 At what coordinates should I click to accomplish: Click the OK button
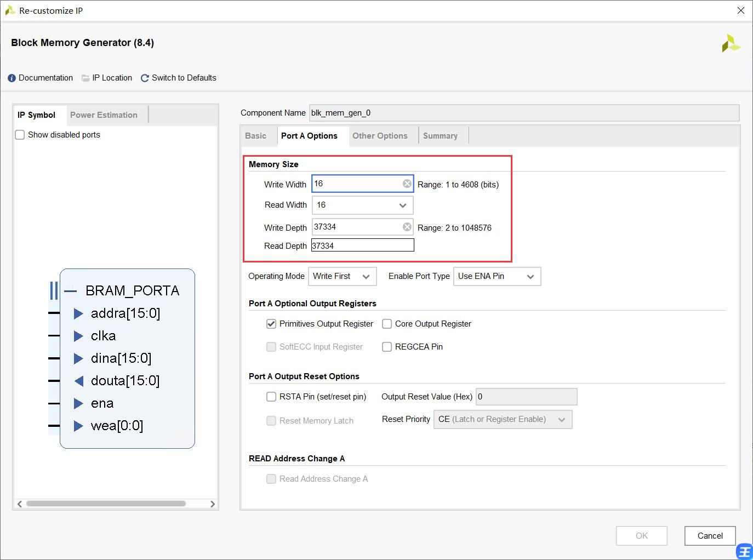(642, 536)
